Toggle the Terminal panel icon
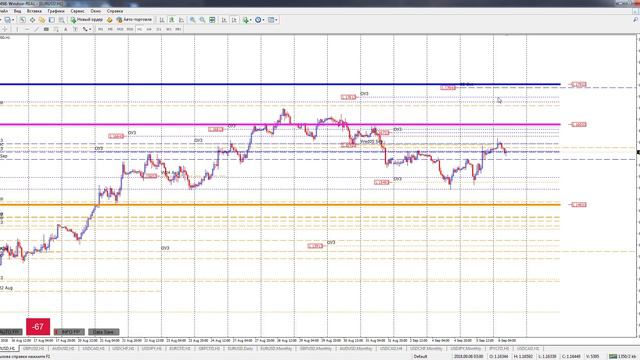Image resolution: width=640 pixels, height=360 pixels. [x=52, y=20]
